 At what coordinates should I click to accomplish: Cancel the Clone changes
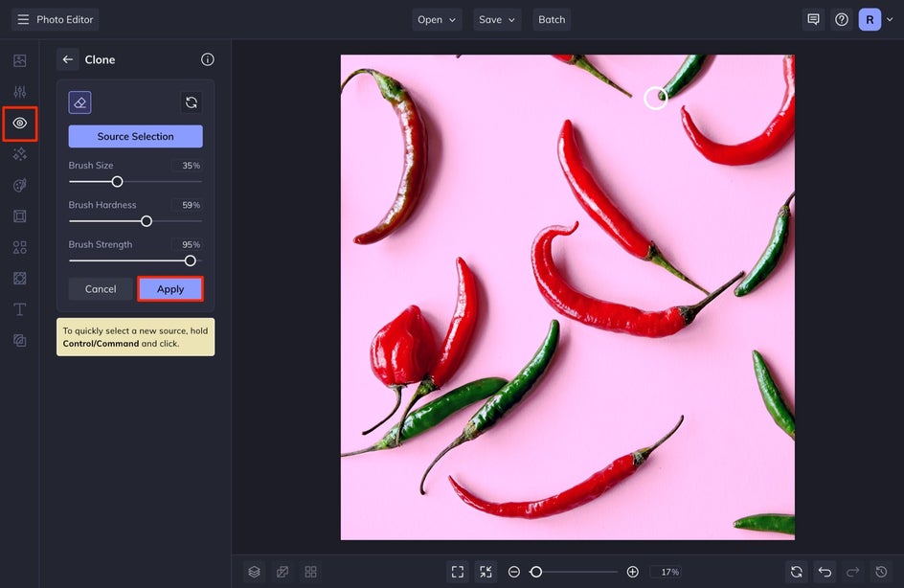click(101, 289)
